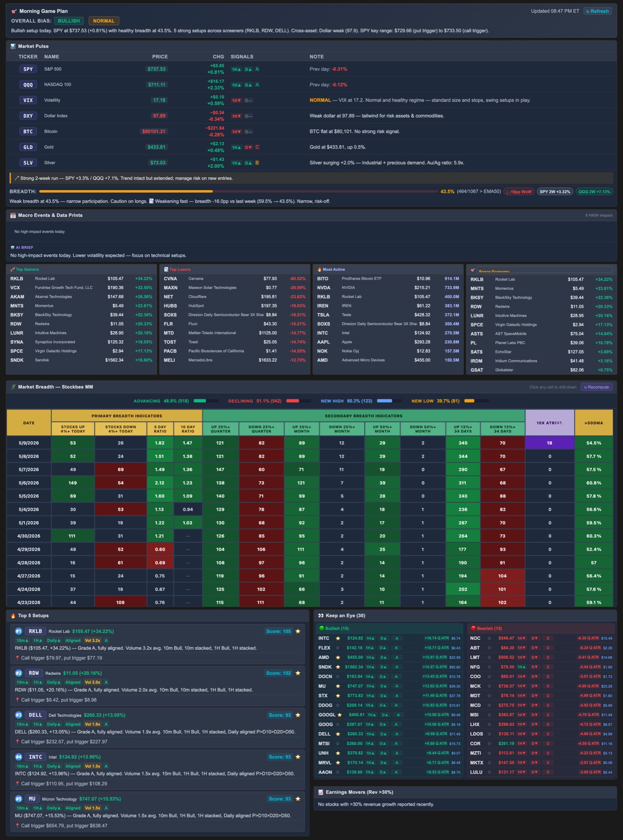Click the 'SPY 2W +3.32%' badge
The height and width of the screenshot is (840, 623).
[x=555, y=192]
